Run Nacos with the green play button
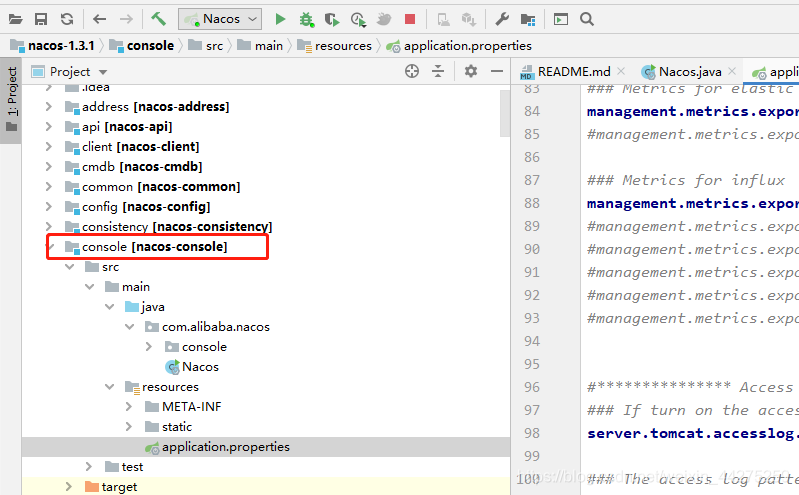Image resolution: width=799 pixels, height=495 pixels. (x=280, y=19)
